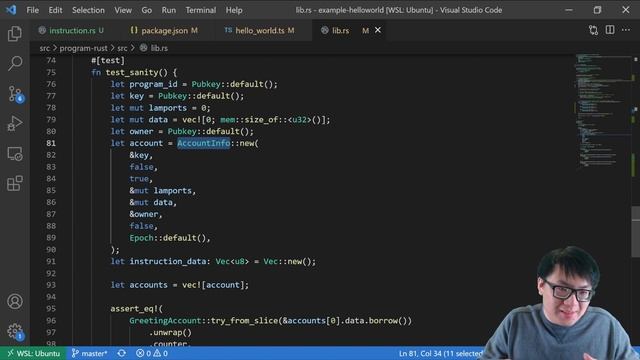Click line number 75 in gutter
The image size is (640, 360).
[51, 72]
